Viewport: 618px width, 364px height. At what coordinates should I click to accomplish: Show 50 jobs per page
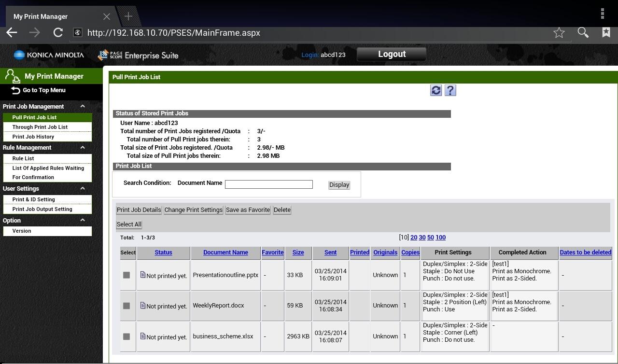coord(431,238)
